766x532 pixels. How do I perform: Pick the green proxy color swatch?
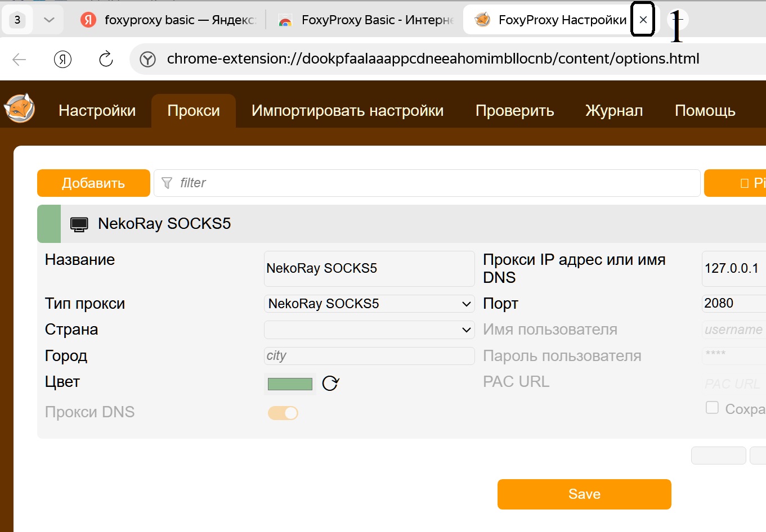(290, 384)
